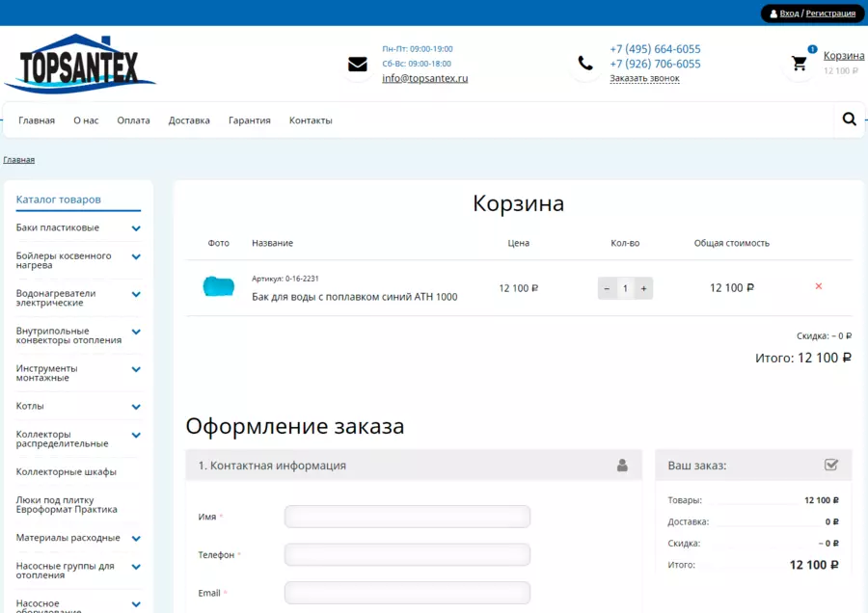868x613 pixels.
Task: Click the Имя input field
Action: click(407, 517)
